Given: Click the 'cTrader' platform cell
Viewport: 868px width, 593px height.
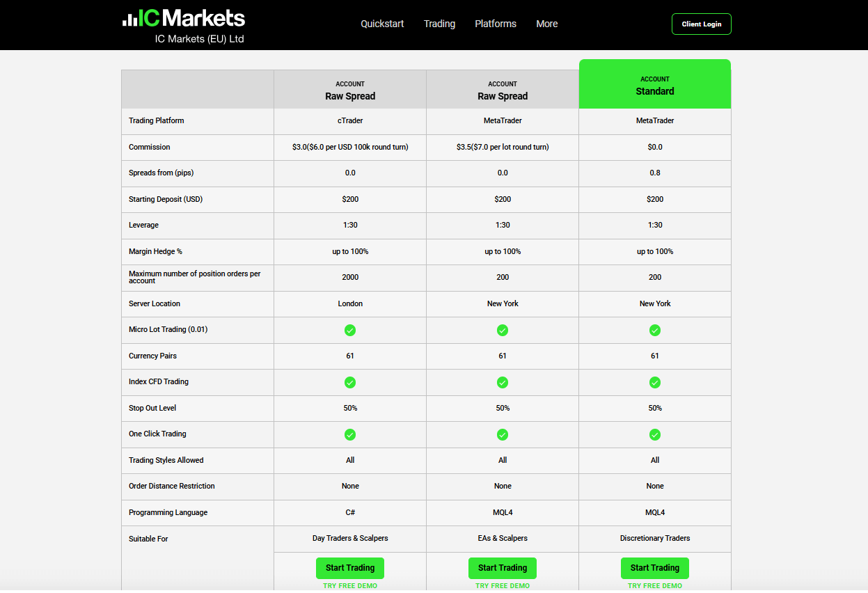Looking at the screenshot, I should [350, 121].
